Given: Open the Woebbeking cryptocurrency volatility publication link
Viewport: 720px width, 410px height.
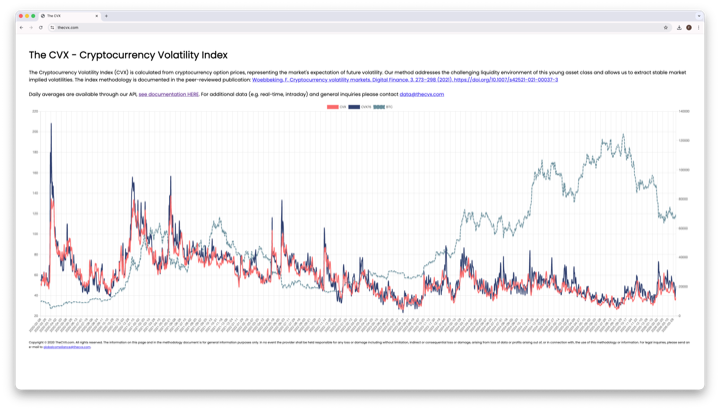Looking at the screenshot, I should coord(404,79).
